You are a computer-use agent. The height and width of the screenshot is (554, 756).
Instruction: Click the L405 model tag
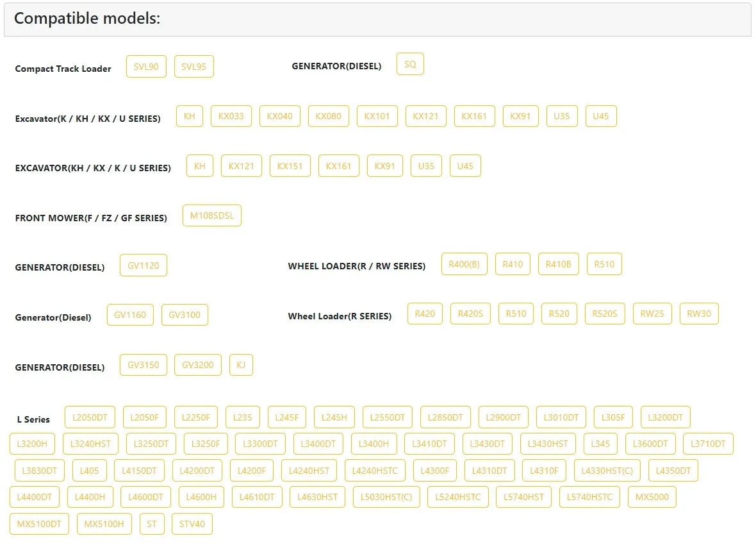[x=89, y=471]
